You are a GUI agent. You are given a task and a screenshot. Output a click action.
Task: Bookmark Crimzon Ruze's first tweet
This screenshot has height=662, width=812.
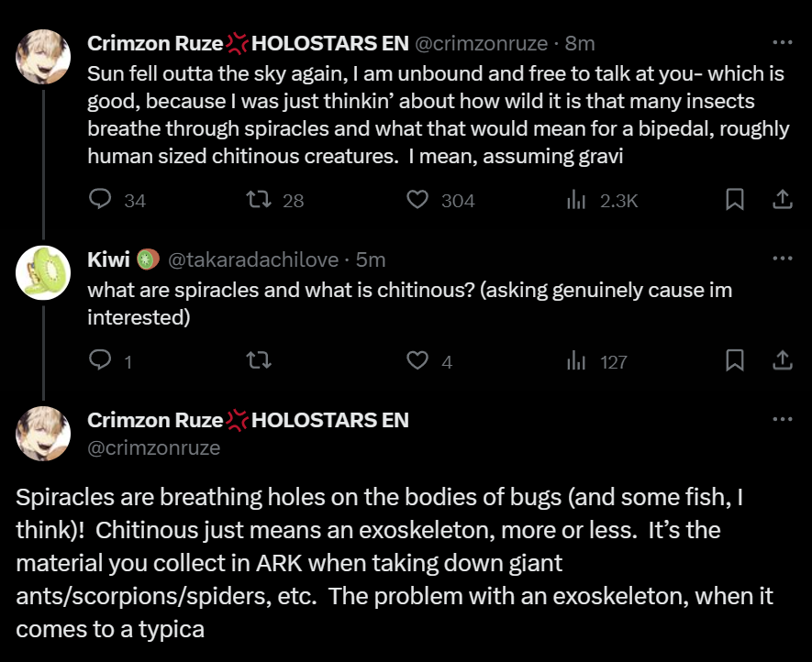(x=734, y=200)
